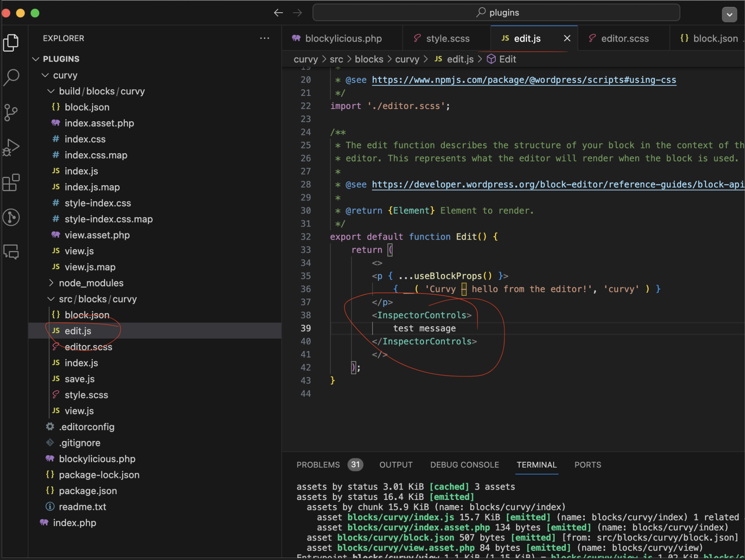Close the edit.js editor tab
Screen dimensions: 745x560
[567, 38]
